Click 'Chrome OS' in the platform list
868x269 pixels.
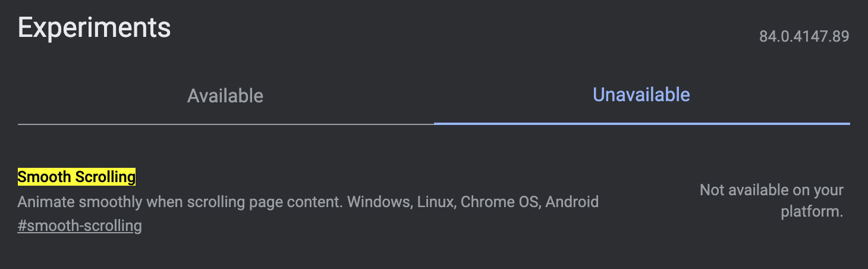499,202
